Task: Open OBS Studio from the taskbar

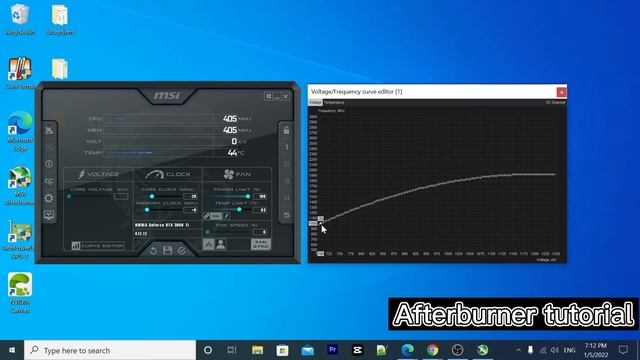Action: [458, 350]
